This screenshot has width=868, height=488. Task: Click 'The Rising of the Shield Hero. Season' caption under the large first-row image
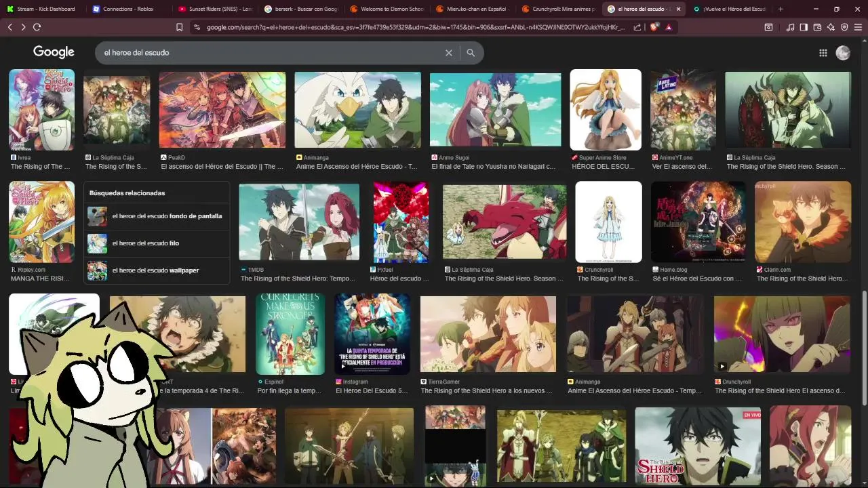coord(786,166)
